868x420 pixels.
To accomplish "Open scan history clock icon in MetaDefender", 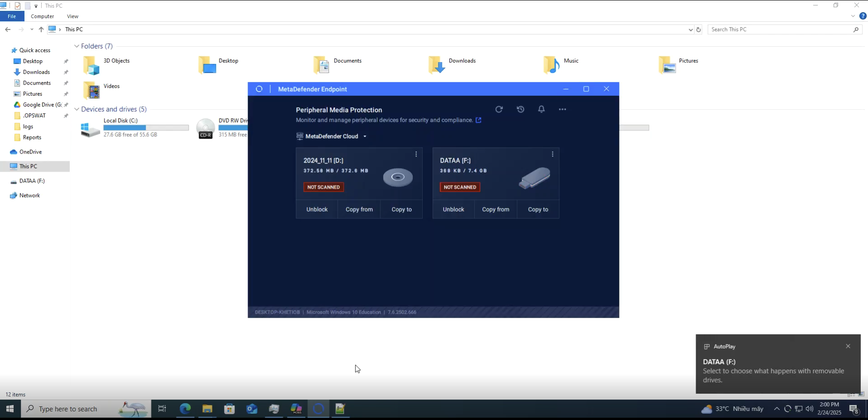I will [x=520, y=109].
